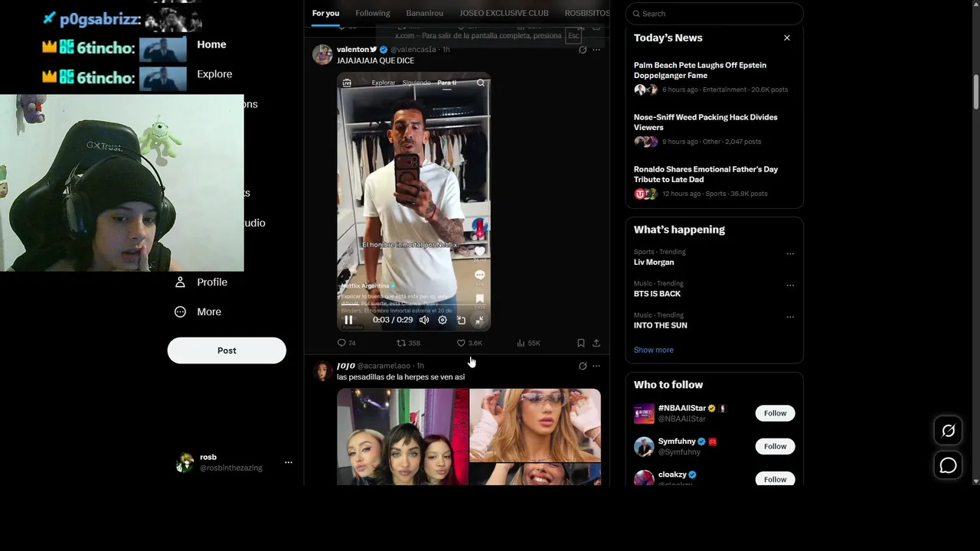Viewport: 980px width, 551px height.
Task: Open more options on valenton's post
Action: (x=596, y=50)
